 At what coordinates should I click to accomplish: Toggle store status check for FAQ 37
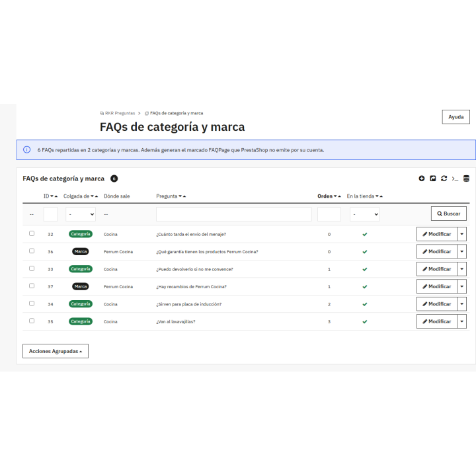point(364,286)
